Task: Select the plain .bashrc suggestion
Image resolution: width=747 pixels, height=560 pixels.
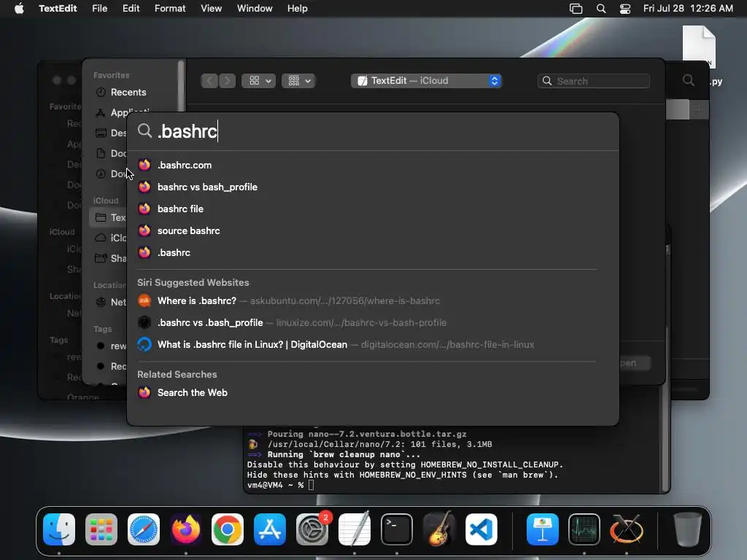Action: [x=373, y=253]
